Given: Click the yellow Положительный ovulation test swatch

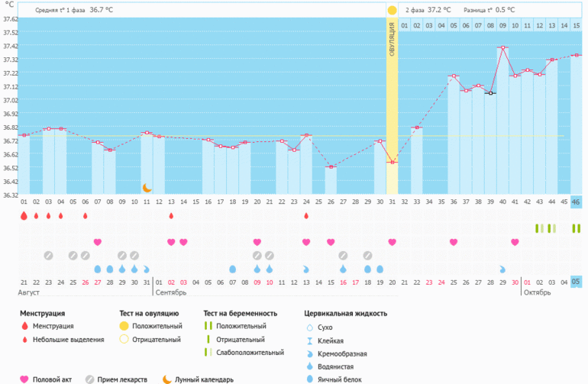Looking at the screenshot, I should [124, 326].
